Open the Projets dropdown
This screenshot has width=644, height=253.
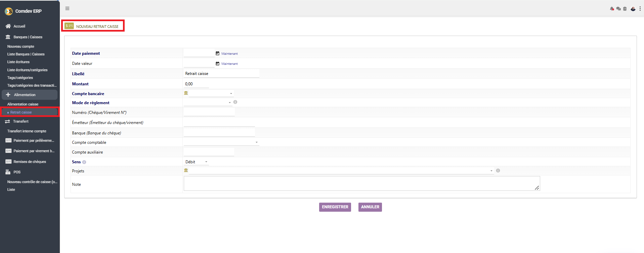(341, 171)
